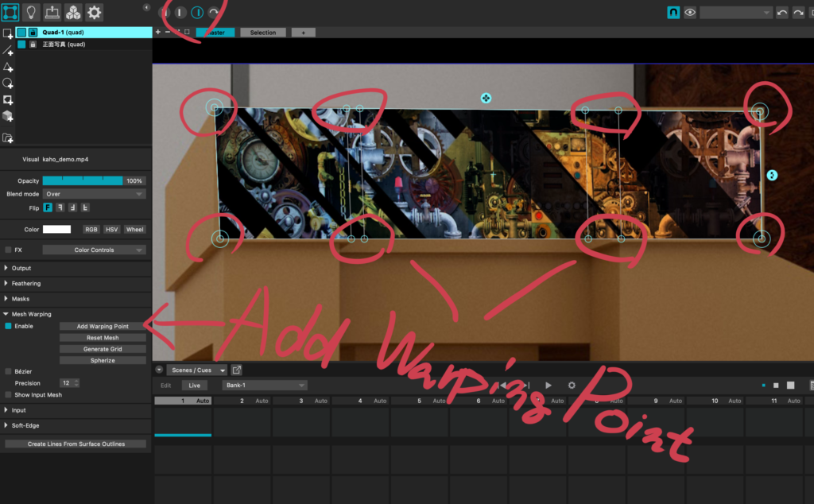The height and width of the screenshot is (504, 814).
Task: Open the Settings gear panel
Action: 95,12
